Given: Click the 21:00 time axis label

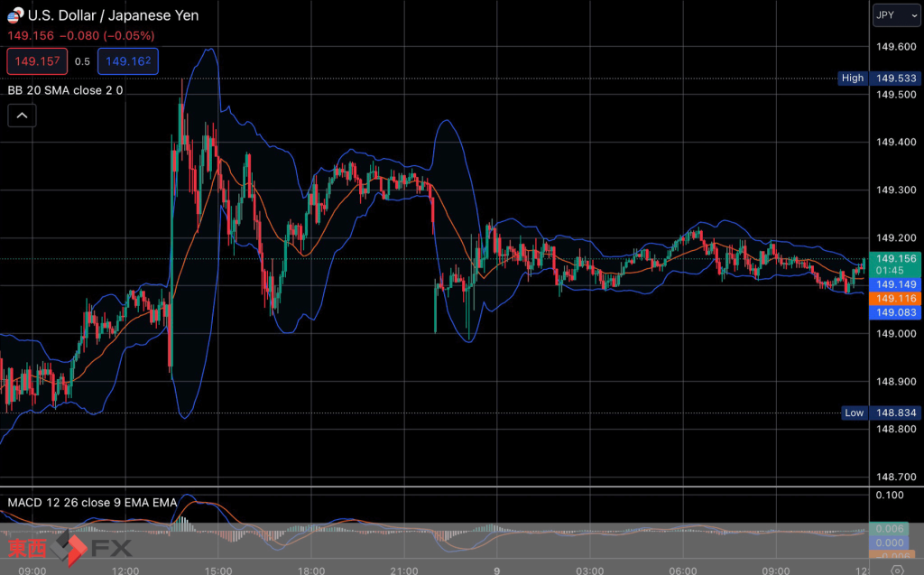Looking at the screenshot, I should 404,570.
